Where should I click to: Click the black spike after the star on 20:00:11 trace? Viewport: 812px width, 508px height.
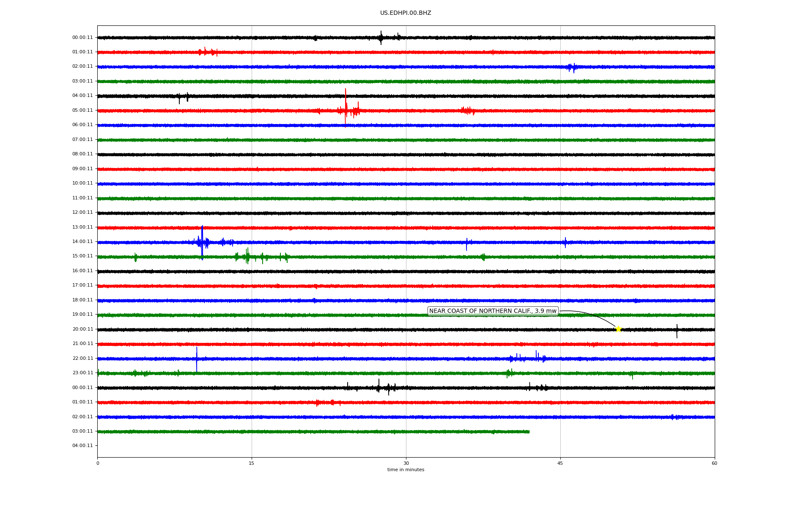click(677, 331)
